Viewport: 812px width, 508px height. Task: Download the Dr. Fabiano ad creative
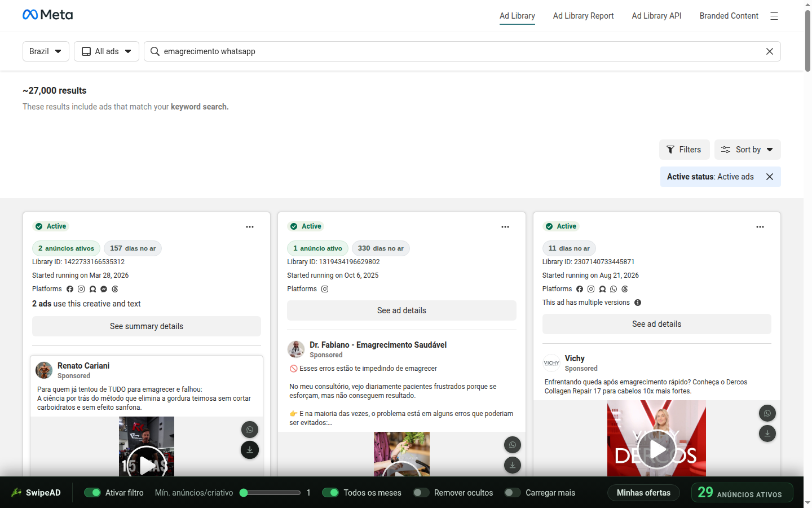513,465
